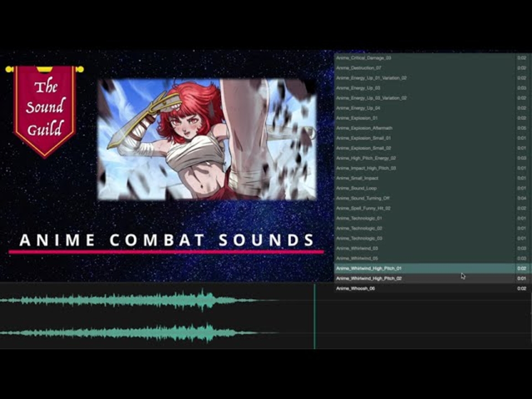Select the Anime_High_Pitch_Energy_02 sound

click(388, 158)
